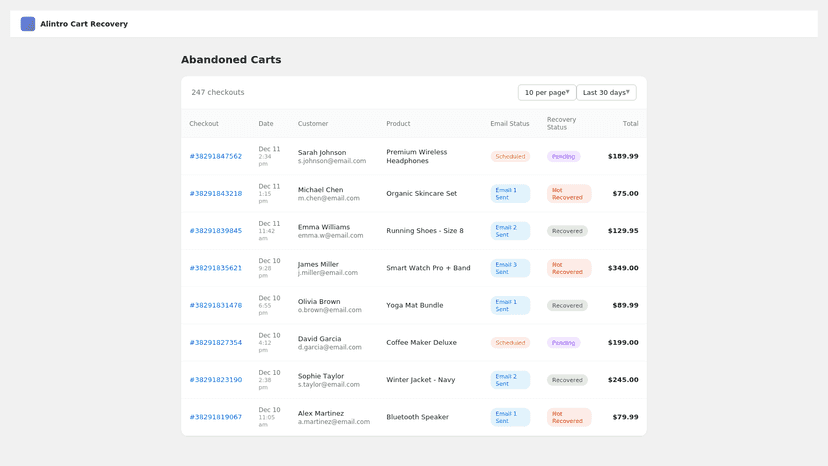828x466 pixels.
Task: Open checkout #38291839845
Action: (x=215, y=231)
